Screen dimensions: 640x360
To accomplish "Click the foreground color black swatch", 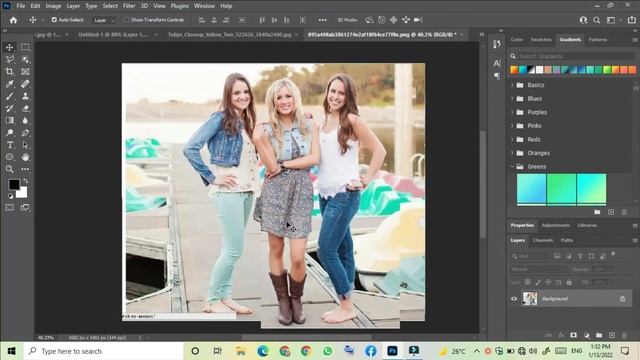I will coord(13,184).
